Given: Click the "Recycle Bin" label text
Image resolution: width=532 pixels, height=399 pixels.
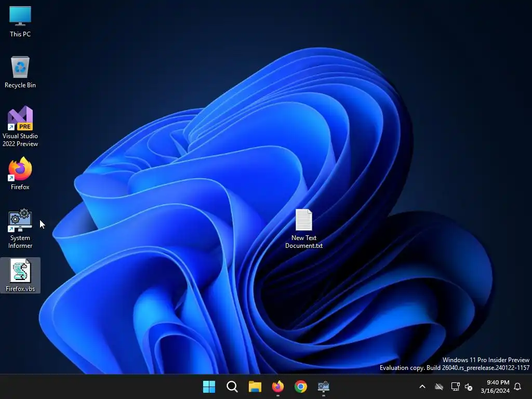Looking at the screenshot, I should [x=20, y=85].
